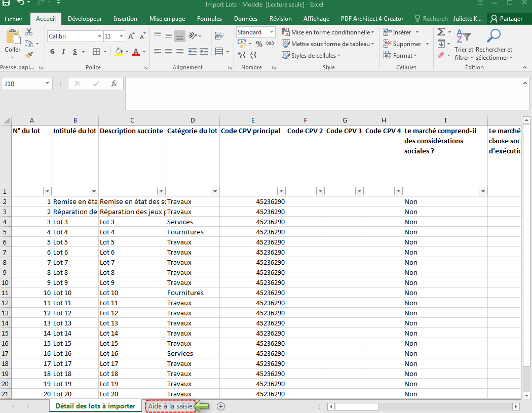This screenshot has height=413, width=532.
Task: Toggle italic formatting (I)
Action: click(x=63, y=52)
